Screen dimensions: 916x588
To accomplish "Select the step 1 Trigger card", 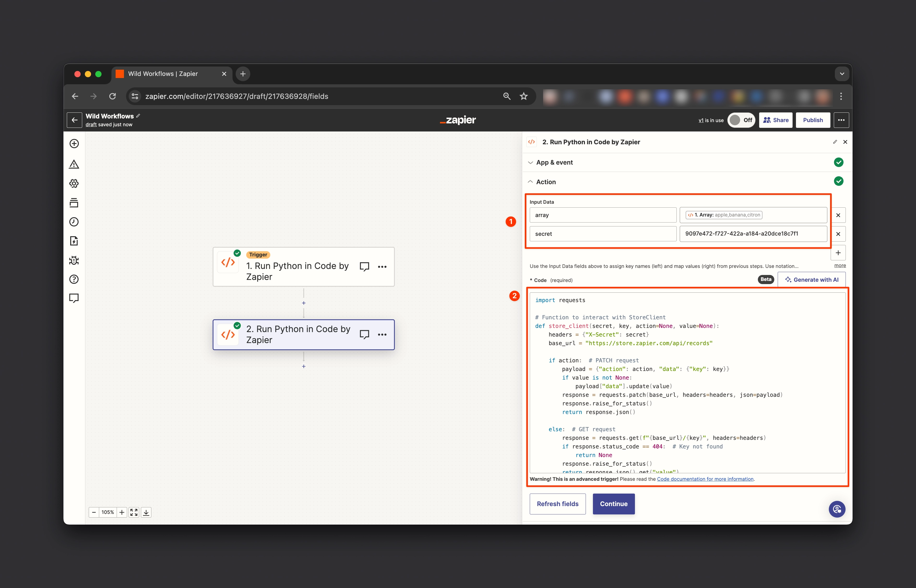I will coord(304,267).
